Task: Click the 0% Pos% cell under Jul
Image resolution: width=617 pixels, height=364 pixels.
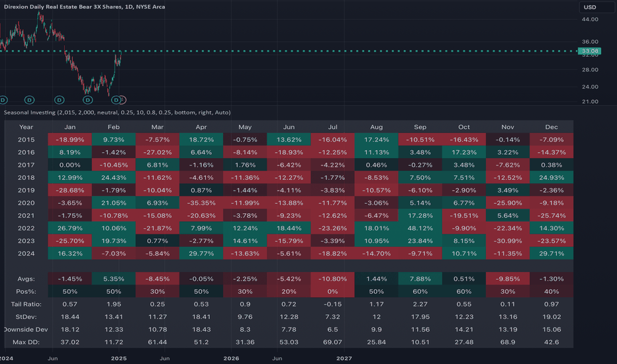Action: pos(332,292)
